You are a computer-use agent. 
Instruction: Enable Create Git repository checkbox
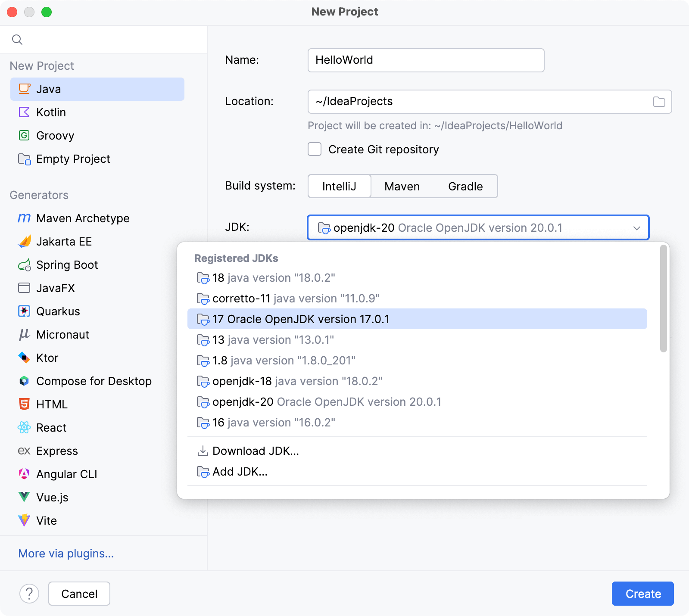point(315,149)
